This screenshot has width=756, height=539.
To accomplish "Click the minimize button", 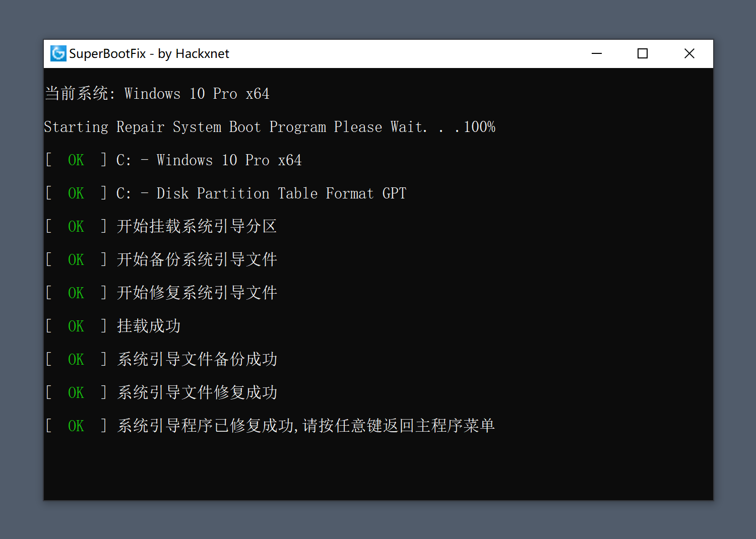I will (x=597, y=53).
